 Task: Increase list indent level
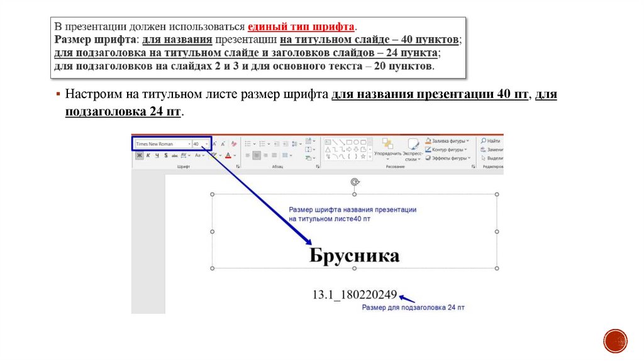pyautogui.click(x=286, y=144)
